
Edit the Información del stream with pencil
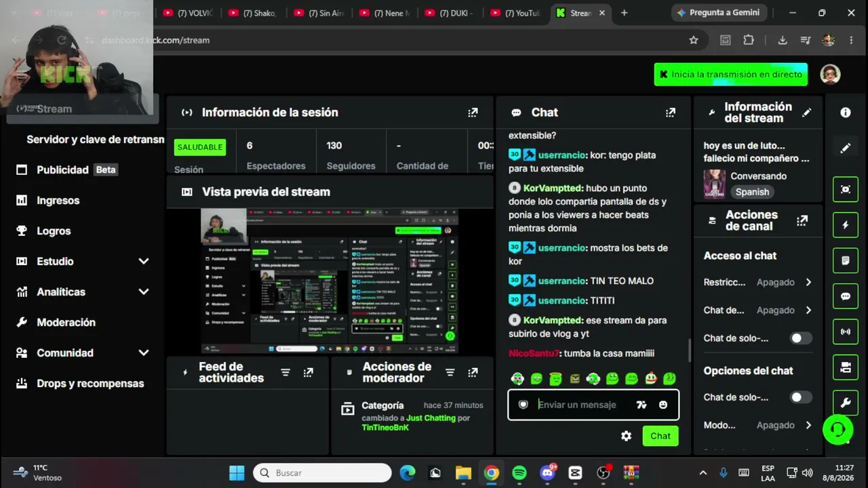point(806,113)
